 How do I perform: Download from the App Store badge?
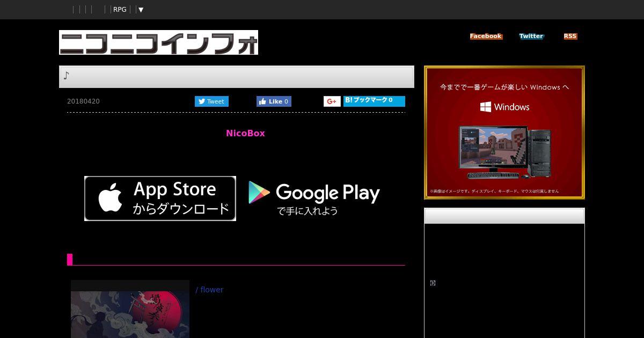pos(160,199)
